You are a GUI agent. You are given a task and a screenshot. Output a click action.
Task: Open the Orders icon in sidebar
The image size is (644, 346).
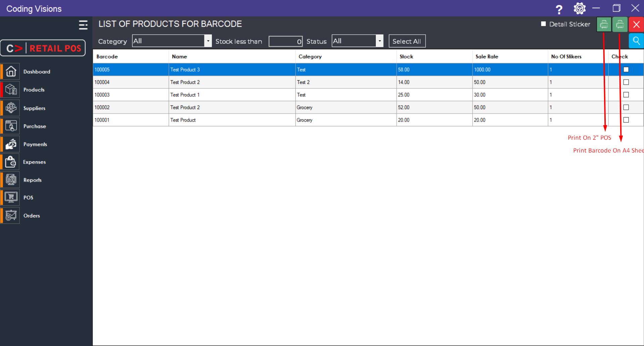click(11, 215)
